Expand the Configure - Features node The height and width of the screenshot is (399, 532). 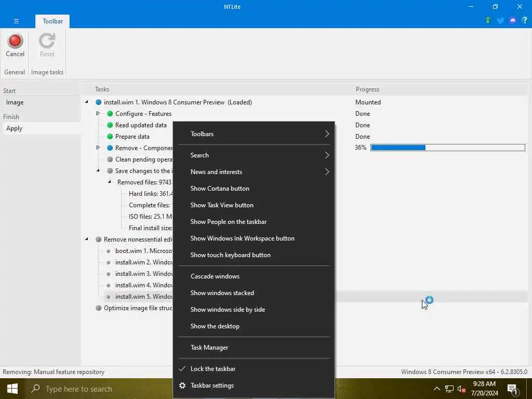click(x=98, y=113)
